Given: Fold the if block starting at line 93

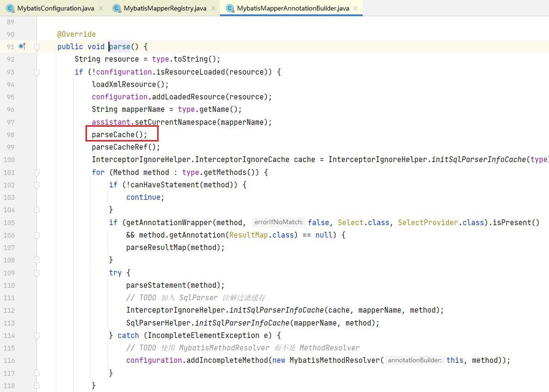Looking at the screenshot, I should 37,72.
